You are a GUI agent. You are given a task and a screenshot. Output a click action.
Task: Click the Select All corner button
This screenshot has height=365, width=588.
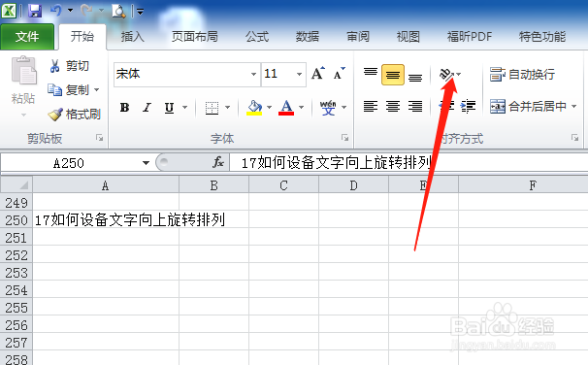coord(16,185)
